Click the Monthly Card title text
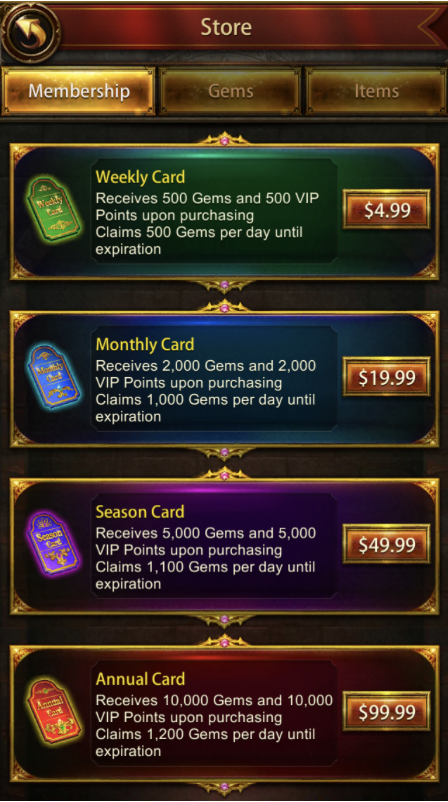This screenshot has width=448, height=802. point(145,345)
